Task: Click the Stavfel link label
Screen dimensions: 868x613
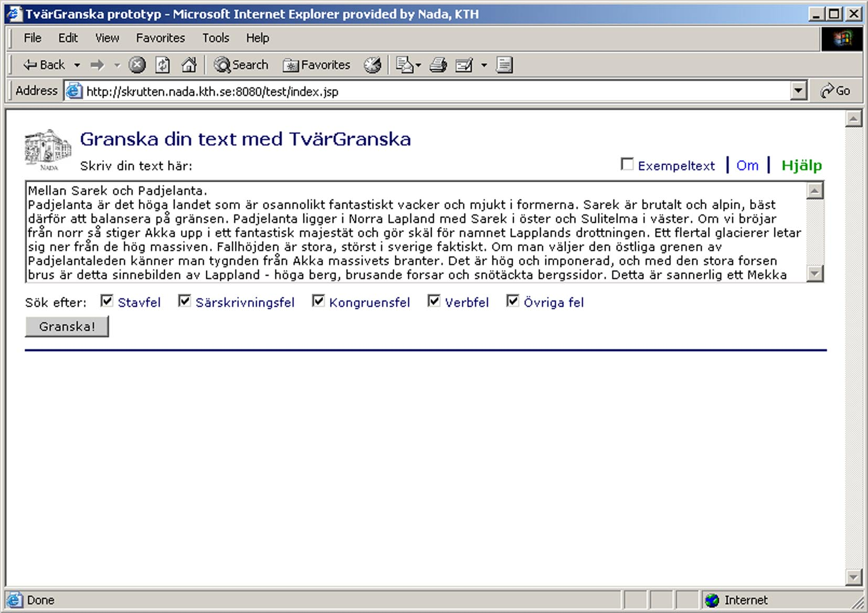Action: click(139, 303)
